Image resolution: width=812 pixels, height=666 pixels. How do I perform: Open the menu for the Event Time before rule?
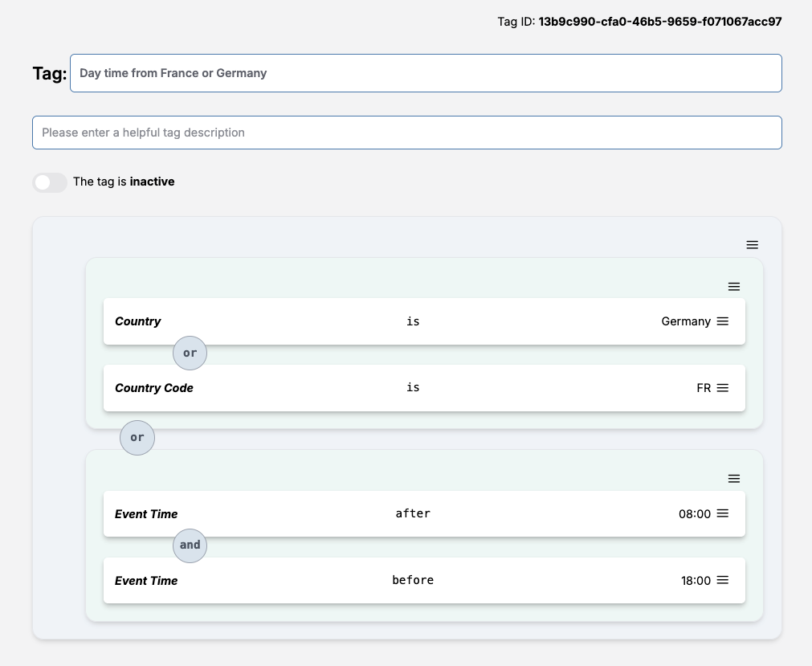click(722, 580)
